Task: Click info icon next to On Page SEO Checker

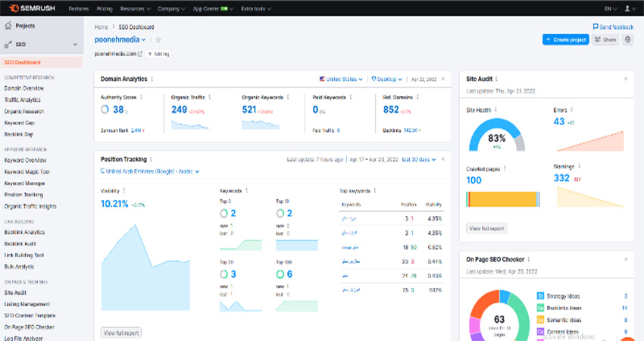Action: pyautogui.click(x=529, y=259)
